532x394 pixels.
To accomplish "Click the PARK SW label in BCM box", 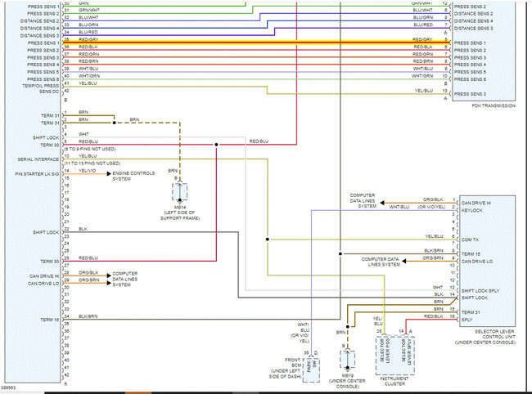I will (x=312, y=366).
